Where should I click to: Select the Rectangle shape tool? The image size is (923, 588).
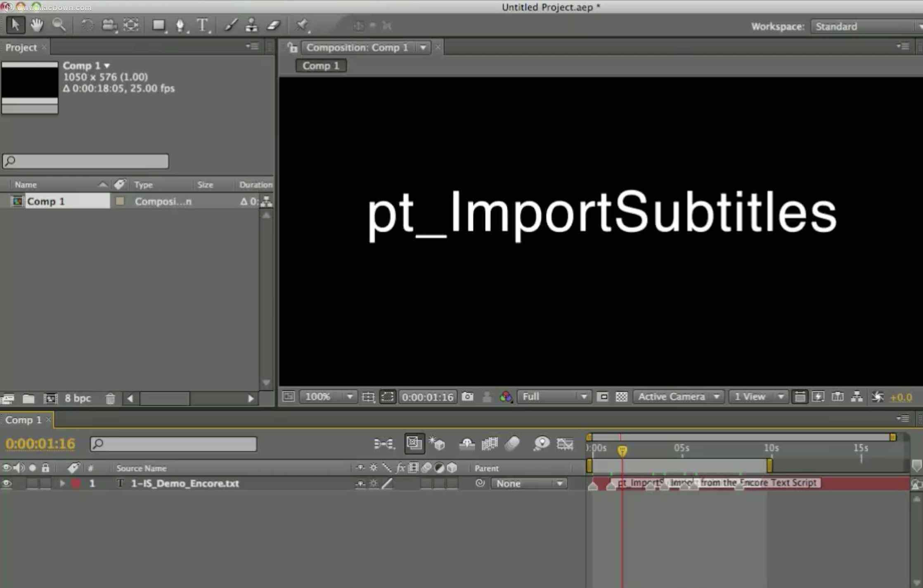158,26
